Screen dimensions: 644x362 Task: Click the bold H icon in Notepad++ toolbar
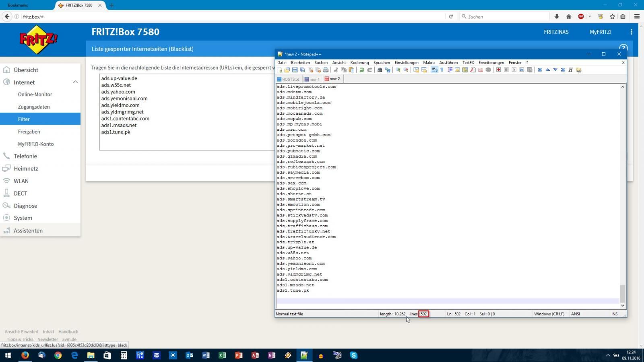[x=571, y=70]
